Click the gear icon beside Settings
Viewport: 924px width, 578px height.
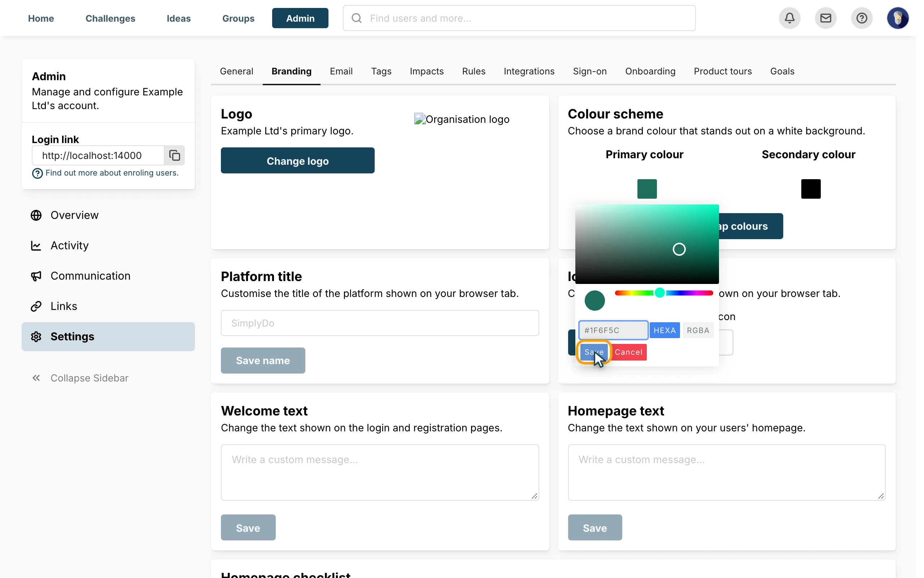tap(36, 336)
